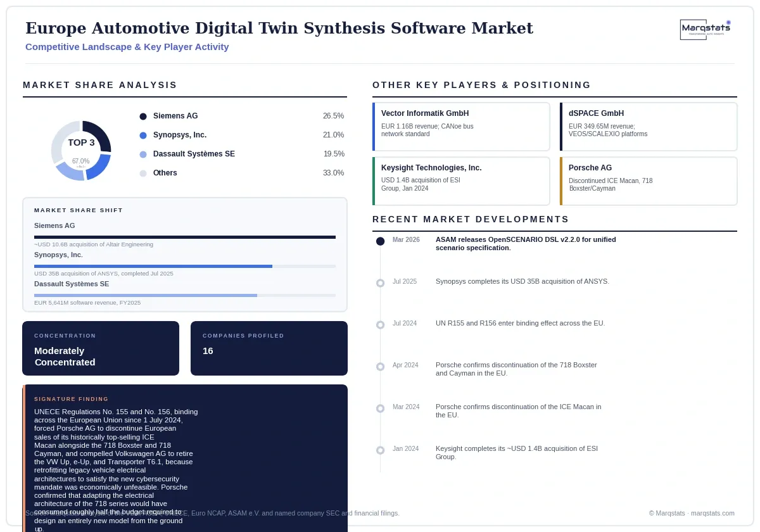This screenshot has height=532, width=760.
Task: Open the dSPACE GmbH card
Action: 649,127
